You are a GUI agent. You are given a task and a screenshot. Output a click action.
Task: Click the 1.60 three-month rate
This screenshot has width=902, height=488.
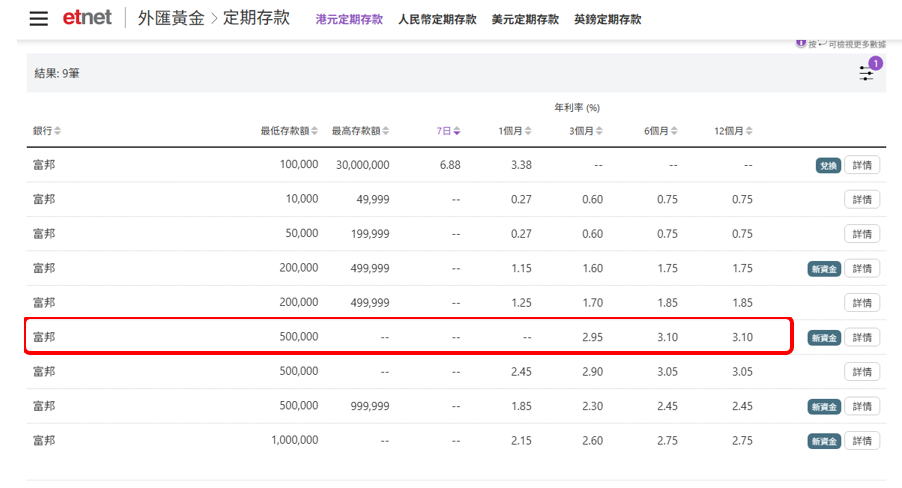593,268
